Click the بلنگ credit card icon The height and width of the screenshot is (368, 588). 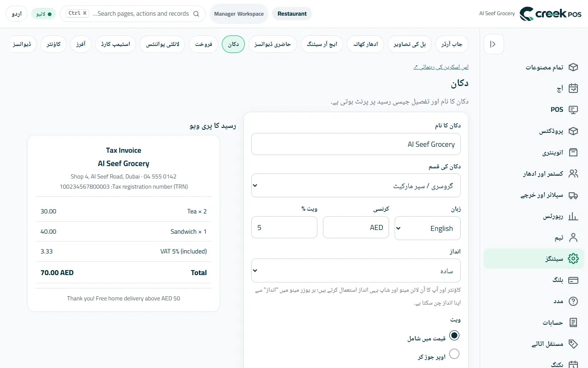[573, 280]
